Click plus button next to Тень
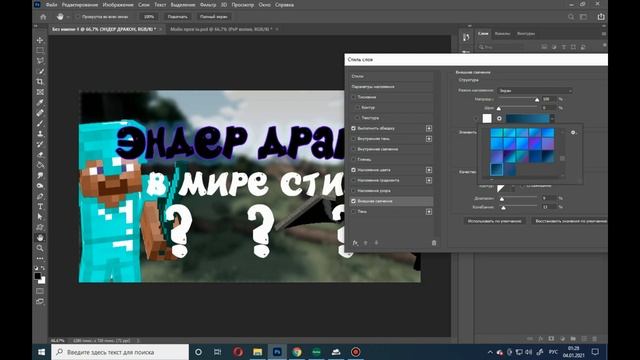The width and height of the screenshot is (640, 360). (429, 211)
